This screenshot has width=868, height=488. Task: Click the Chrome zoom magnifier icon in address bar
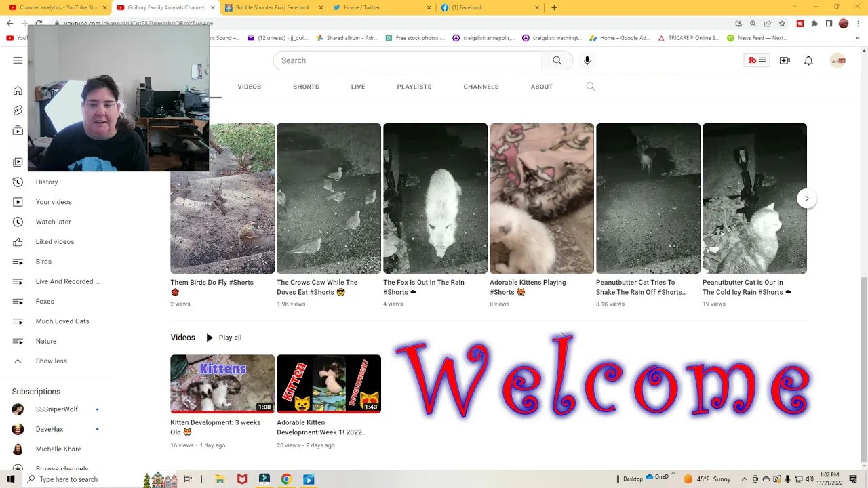pyautogui.click(x=753, y=23)
